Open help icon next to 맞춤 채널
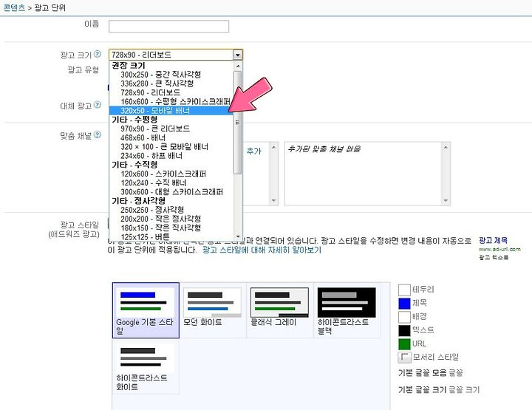532x410 pixels. tap(98, 134)
